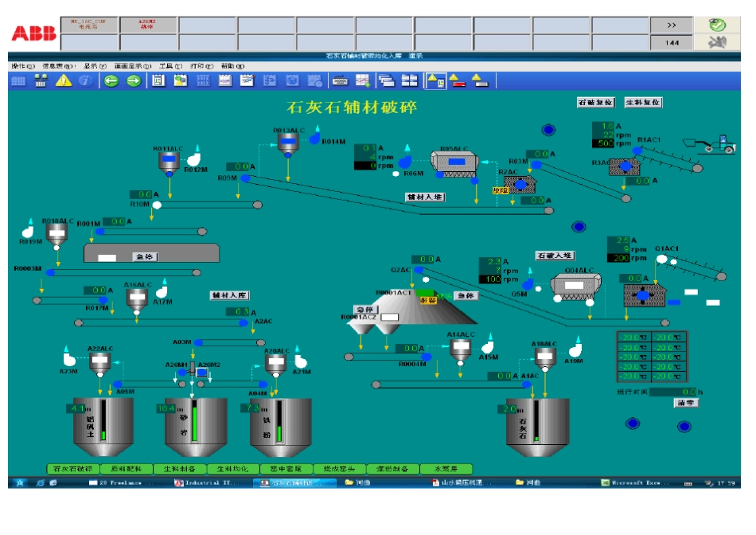Image resolution: width=756 pixels, height=535 pixels.
Task: Open the 信息表 menu
Action: (59, 66)
